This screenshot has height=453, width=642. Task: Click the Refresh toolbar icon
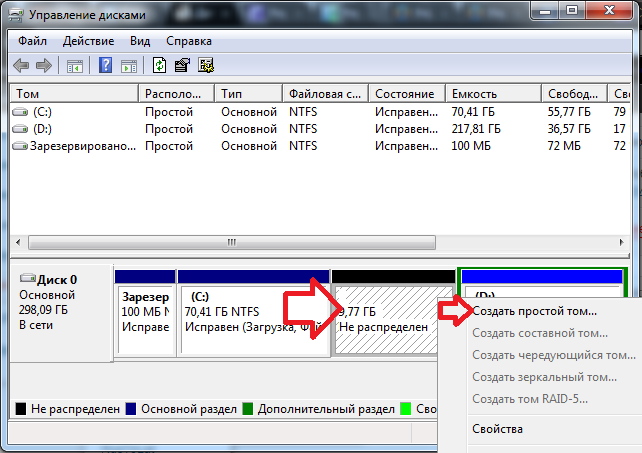(x=160, y=66)
